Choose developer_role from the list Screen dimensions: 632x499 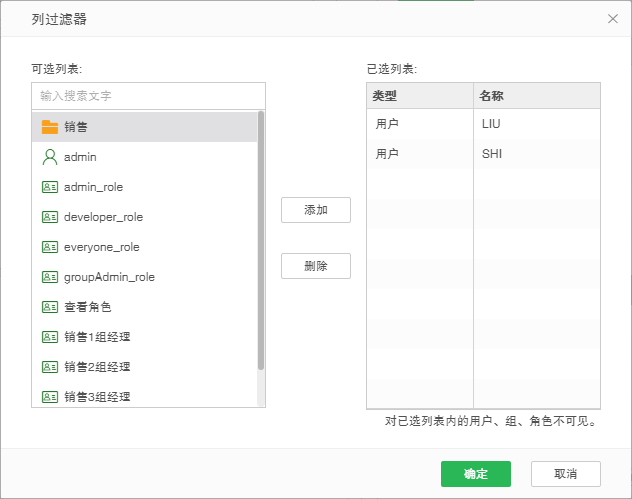[x=144, y=217]
